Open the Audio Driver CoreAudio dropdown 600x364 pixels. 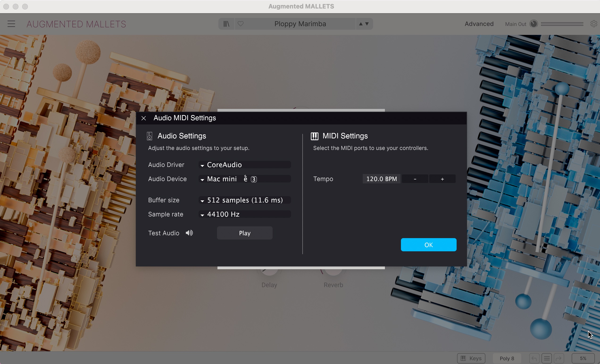[x=245, y=165]
